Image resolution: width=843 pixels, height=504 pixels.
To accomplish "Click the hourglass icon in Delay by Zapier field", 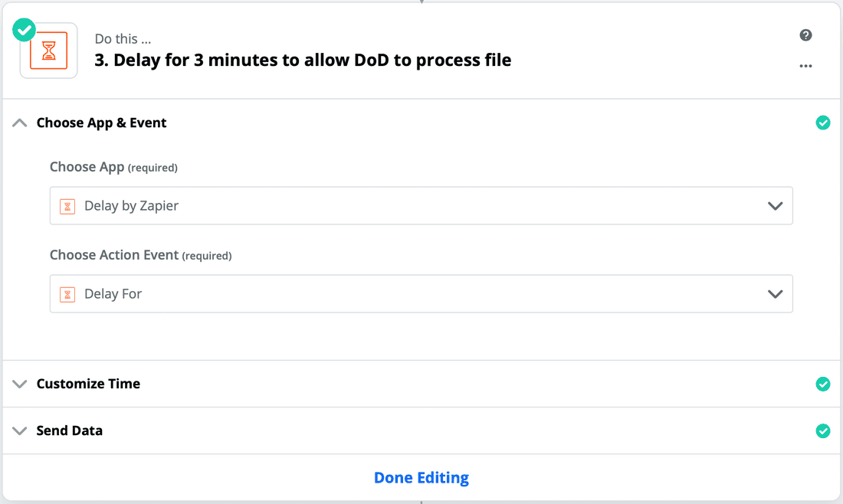I will click(67, 206).
